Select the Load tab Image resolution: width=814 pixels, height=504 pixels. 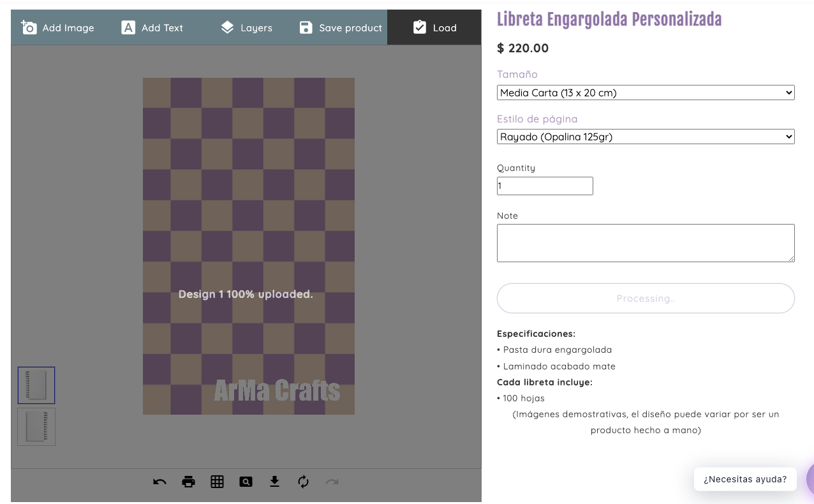[434, 27]
